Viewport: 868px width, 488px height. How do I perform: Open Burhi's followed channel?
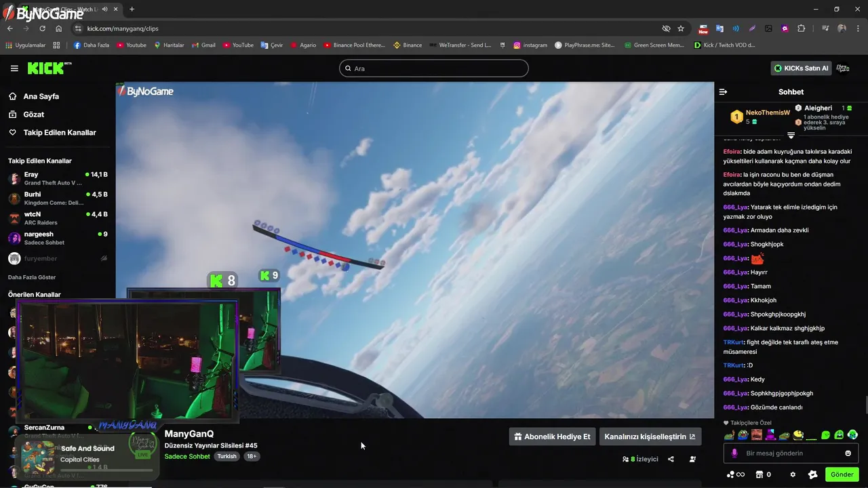click(58, 199)
